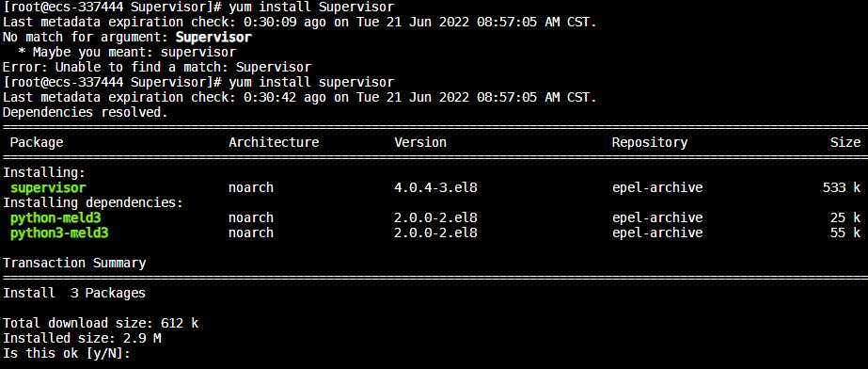Click 'Installed size: 2.9 M' text
The width and height of the screenshot is (868, 369).
[82, 338]
